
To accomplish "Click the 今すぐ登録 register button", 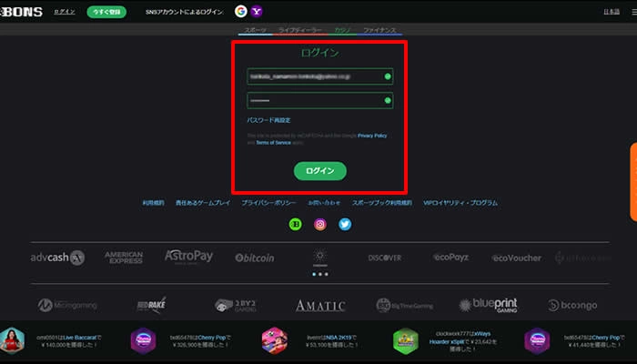I will coord(106,12).
